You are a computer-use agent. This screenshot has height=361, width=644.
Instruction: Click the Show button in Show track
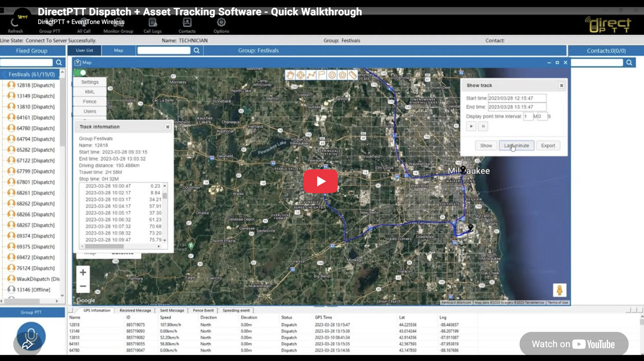coord(486,146)
